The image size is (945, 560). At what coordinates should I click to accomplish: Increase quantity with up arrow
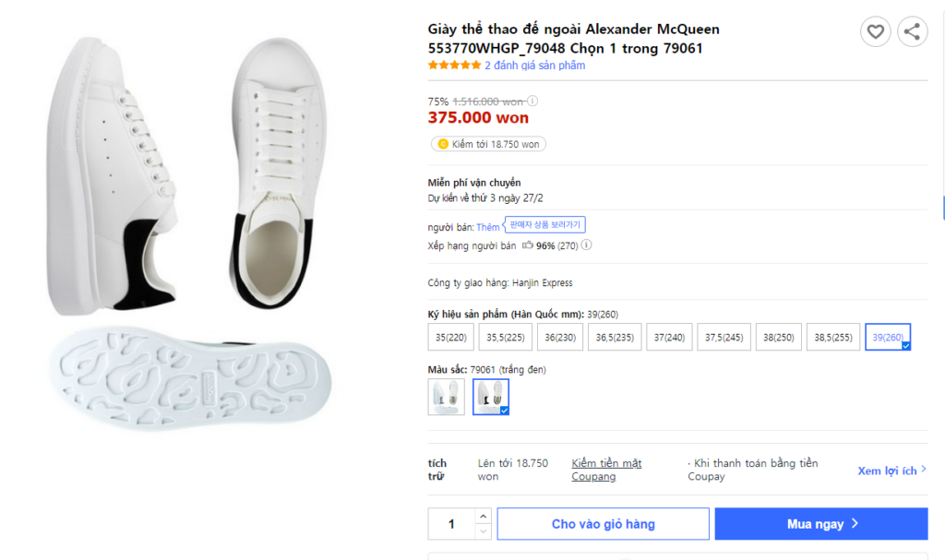[x=483, y=516]
